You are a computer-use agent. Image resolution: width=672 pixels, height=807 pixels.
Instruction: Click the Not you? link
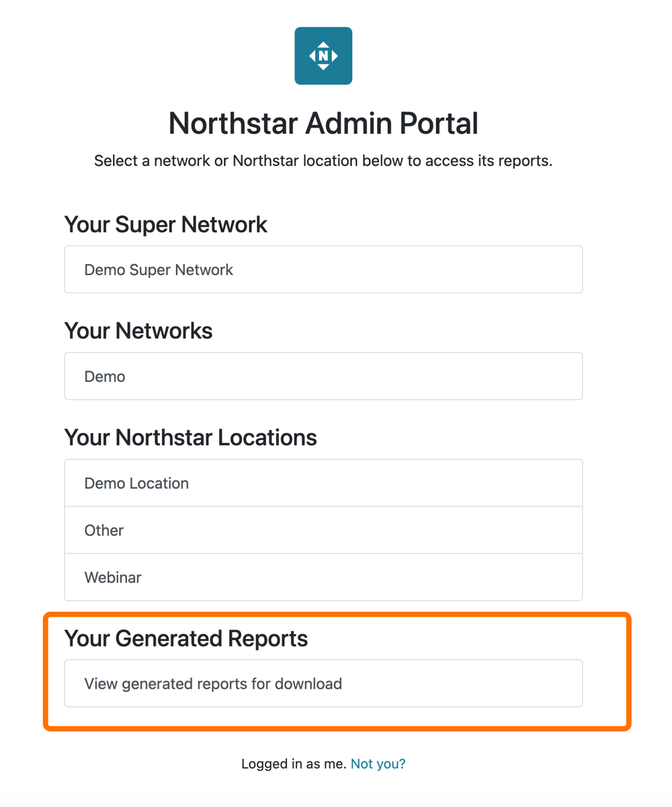click(378, 763)
